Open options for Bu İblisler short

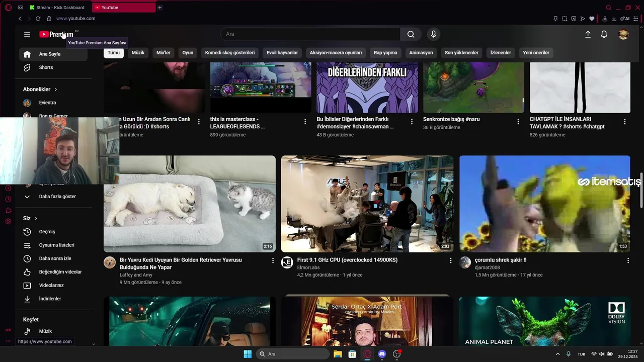coord(412,122)
